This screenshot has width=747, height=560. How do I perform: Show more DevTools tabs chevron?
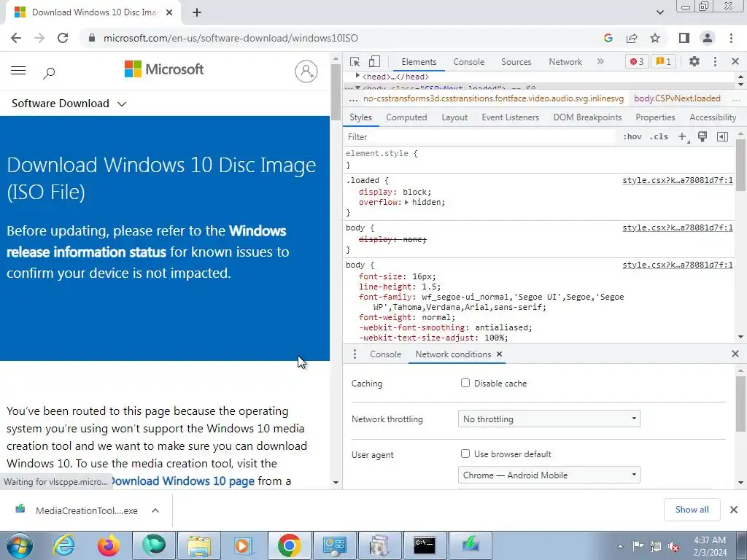pos(600,61)
